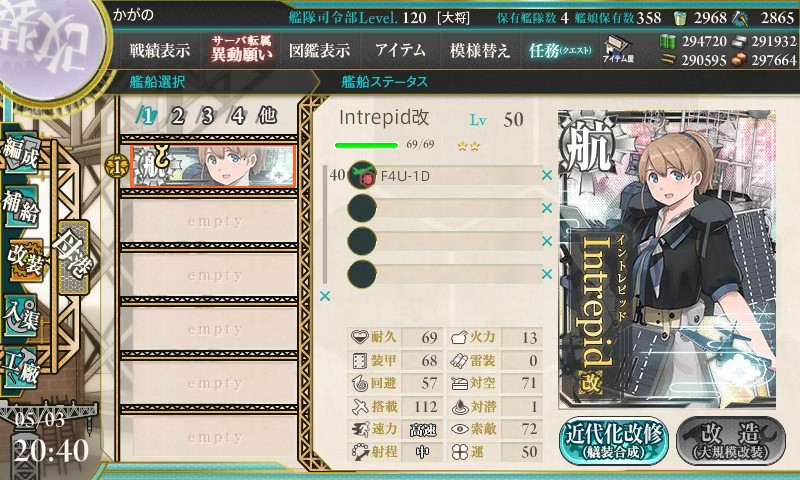Open the 補給 resupply sidebar icon
800x480 pixels.
coord(21,205)
